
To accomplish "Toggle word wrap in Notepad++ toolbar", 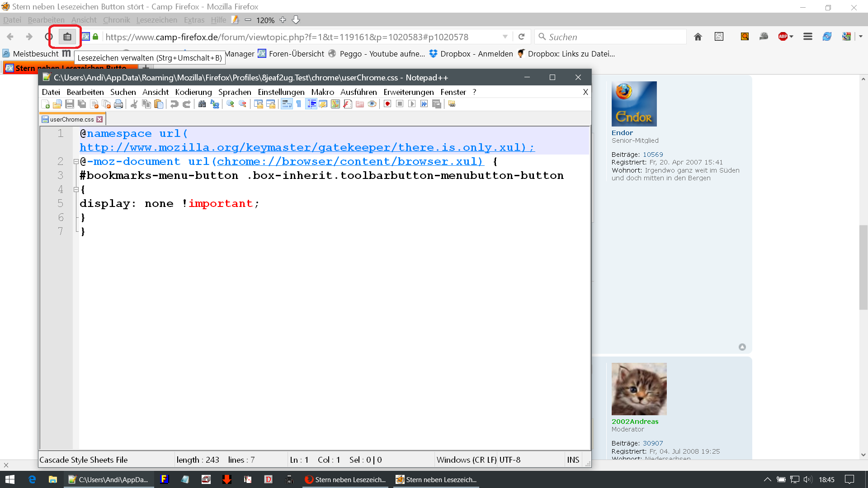I will pyautogui.click(x=287, y=104).
